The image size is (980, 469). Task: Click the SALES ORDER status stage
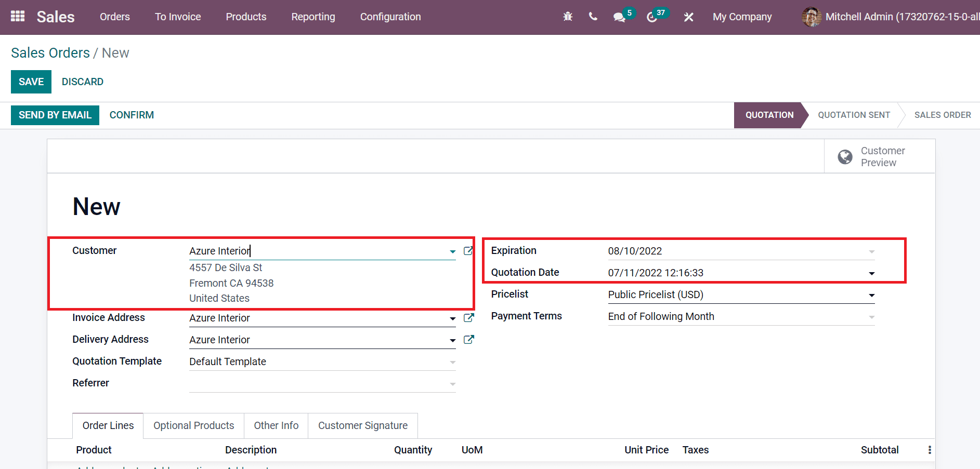(x=943, y=115)
